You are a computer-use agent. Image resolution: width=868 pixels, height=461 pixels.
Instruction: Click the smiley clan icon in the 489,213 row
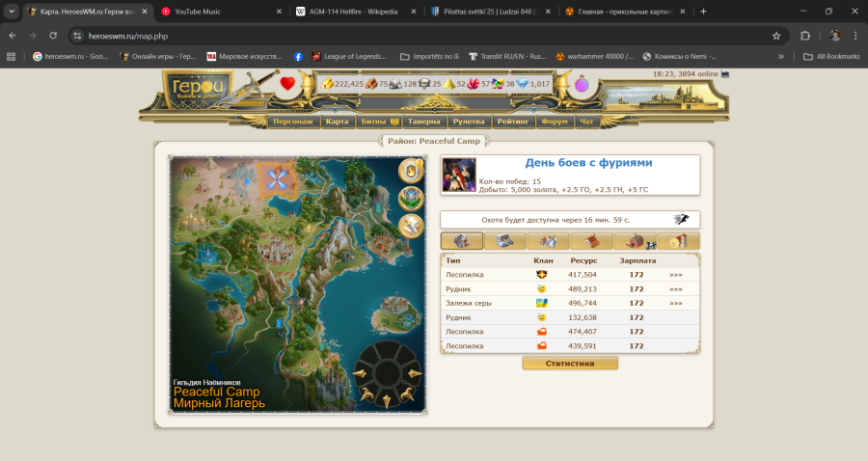pyautogui.click(x=541, y=289)
